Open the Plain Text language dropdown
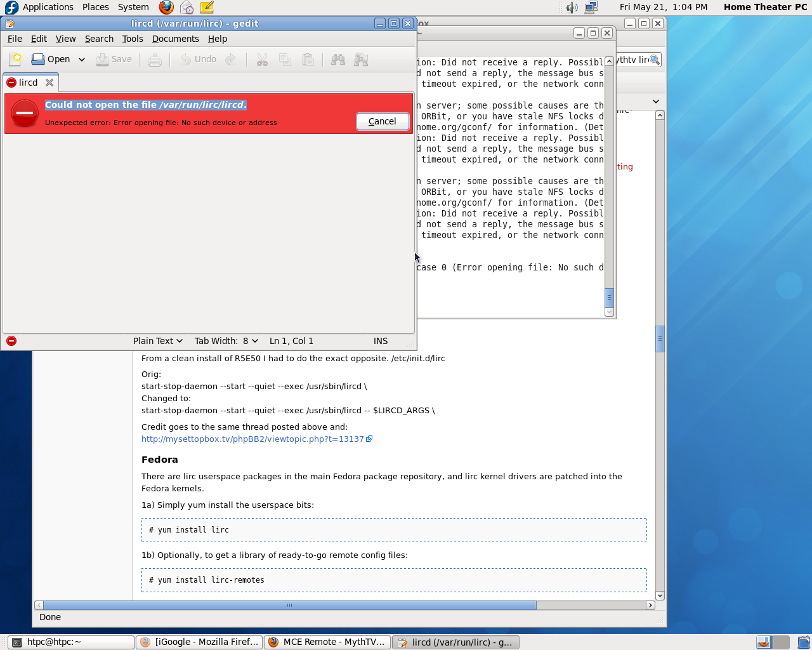The width and height of the screenshot is (812, 650). pyautogui.click(x=157, y=341)
